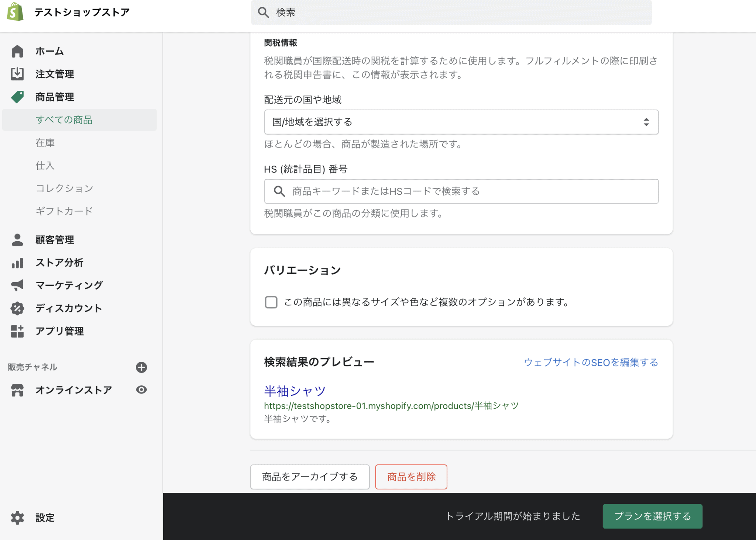The width and height of the screenshot is (756, 540).
Task: Click the 販売チャネル plus button
Action: [141, 367]
